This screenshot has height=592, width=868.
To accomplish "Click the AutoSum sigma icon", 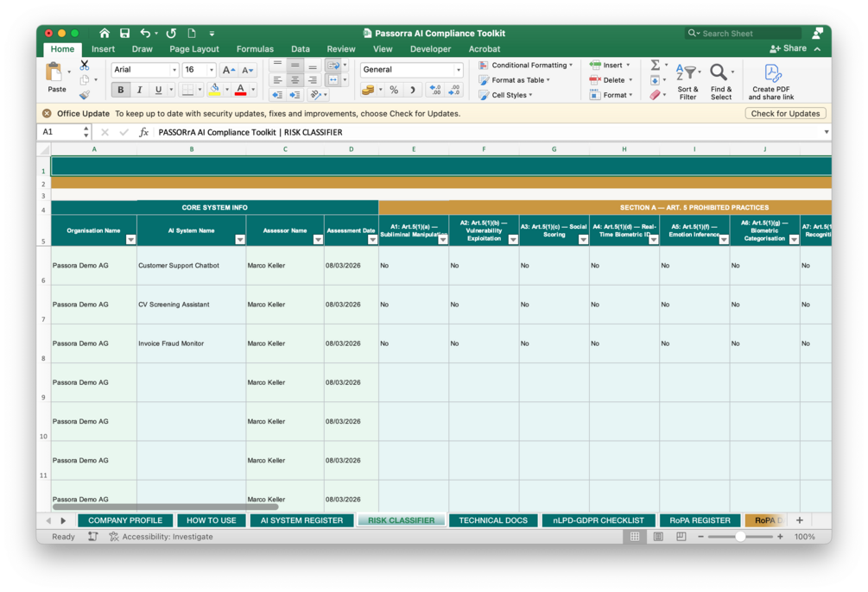I will [x=655, y=66].
